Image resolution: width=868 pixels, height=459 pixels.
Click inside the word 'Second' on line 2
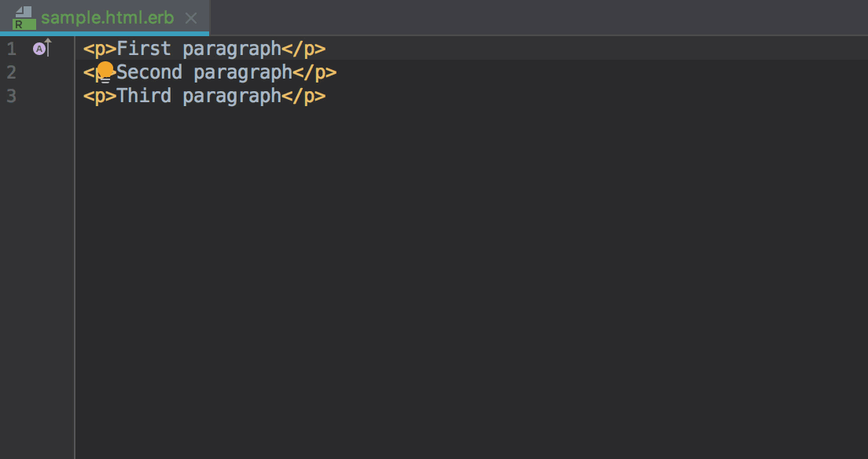pos(149,72)
